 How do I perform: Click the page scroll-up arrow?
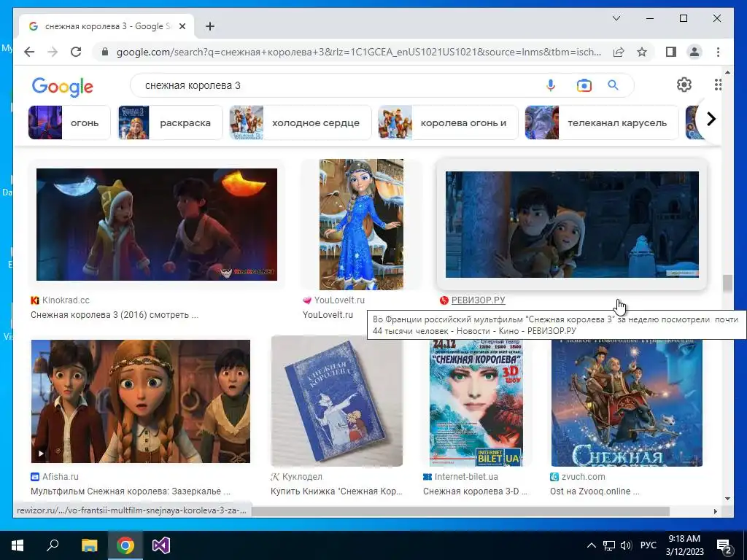coord(727,72)
